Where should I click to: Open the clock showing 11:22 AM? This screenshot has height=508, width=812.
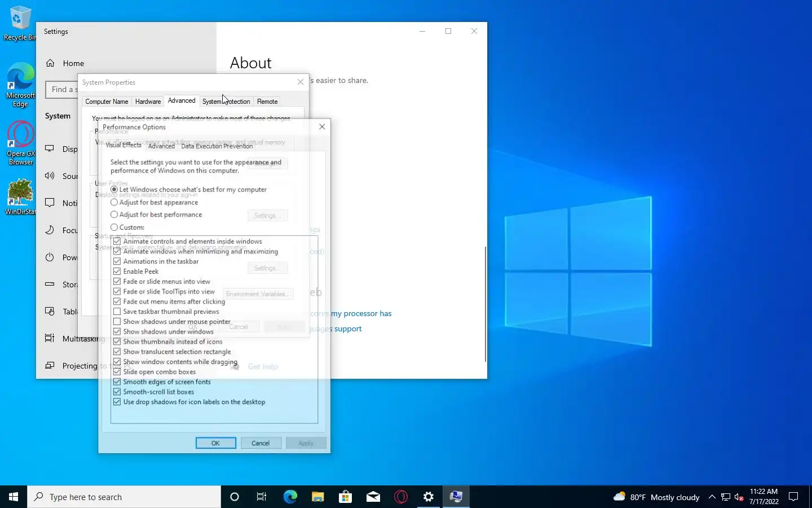(x=764, y=497)
